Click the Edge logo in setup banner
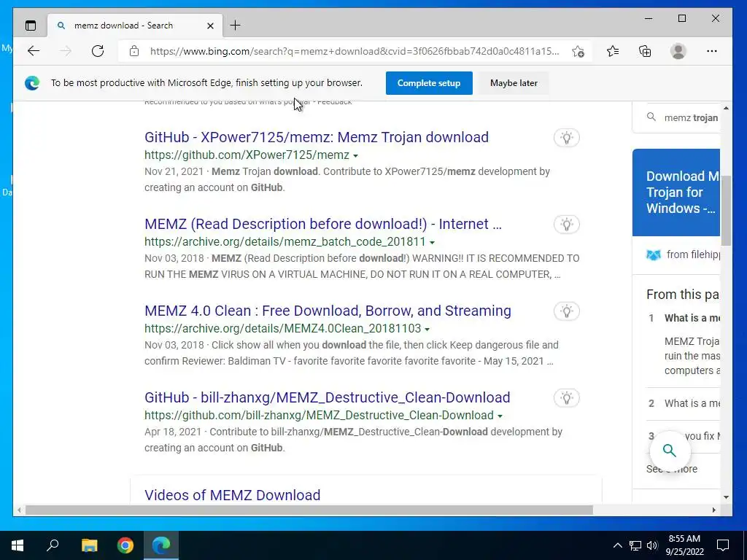 32,83
